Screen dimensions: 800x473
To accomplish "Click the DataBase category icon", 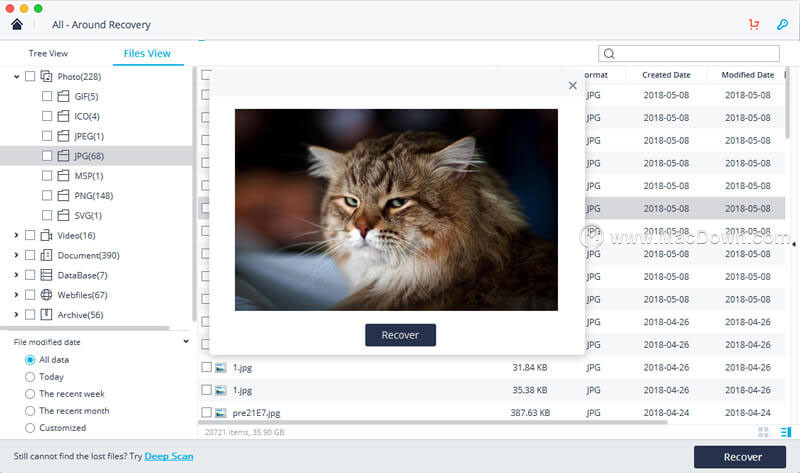I will [46, 275].
